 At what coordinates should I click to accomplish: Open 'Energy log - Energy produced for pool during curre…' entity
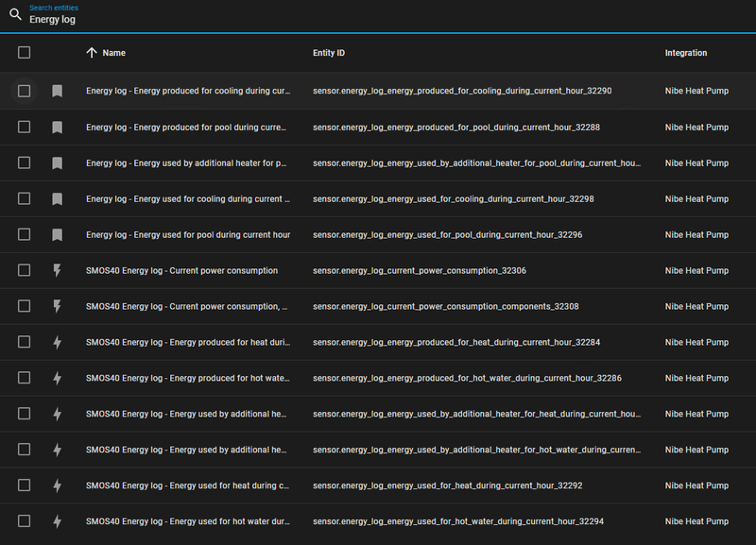186,128
